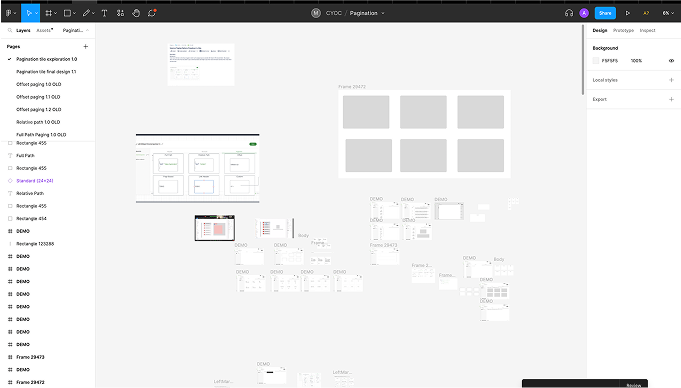Select the Frame tool
681x388 pixels.
49,13
